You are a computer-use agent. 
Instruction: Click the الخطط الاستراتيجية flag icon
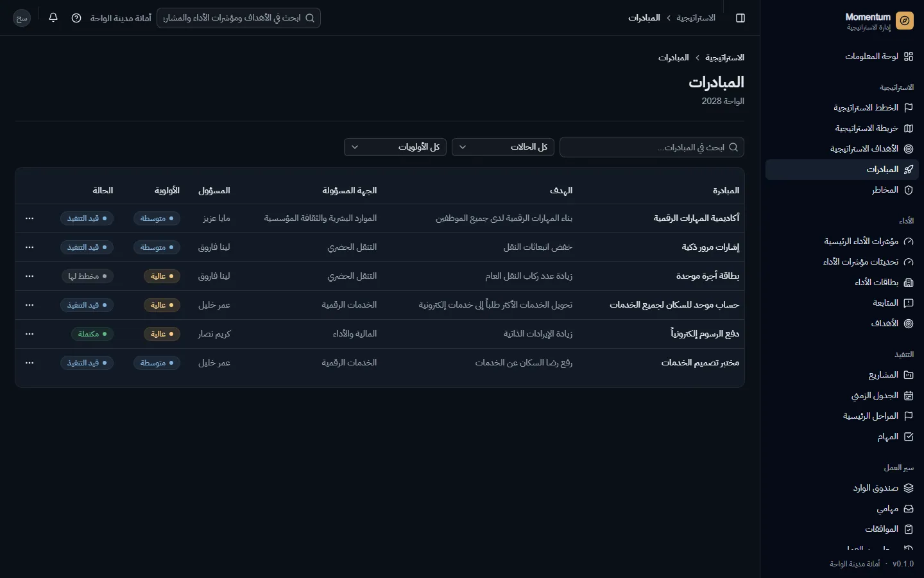point(909,108)
